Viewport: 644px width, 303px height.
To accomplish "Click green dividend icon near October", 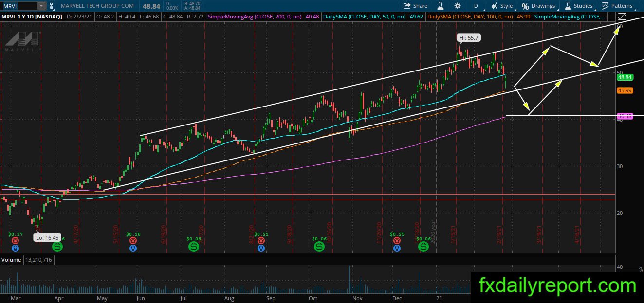I will 319,247.
